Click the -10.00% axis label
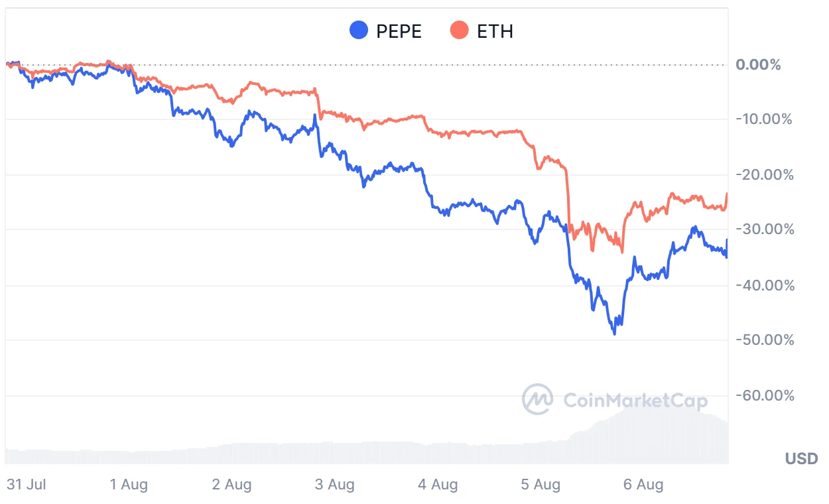 pyautogui.click(x=763, y=119)
